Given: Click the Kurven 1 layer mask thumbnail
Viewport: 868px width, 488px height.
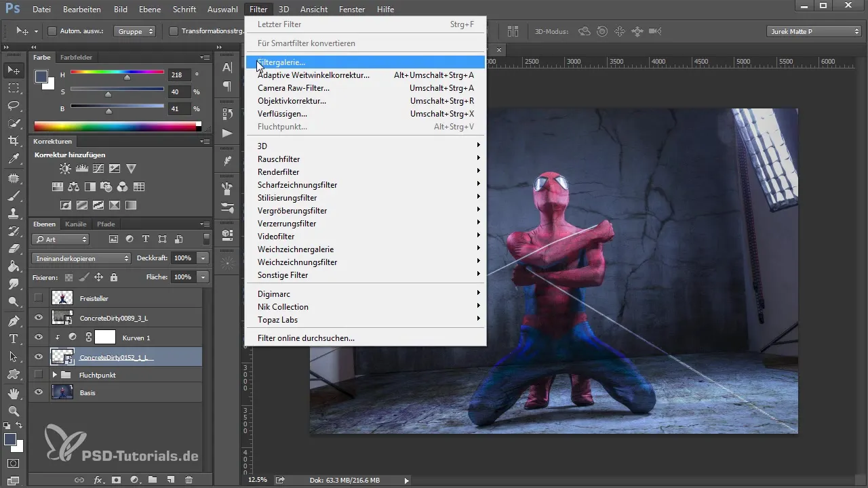Looking at the screenshot, I should pyautogui.click(x=105, y=337).
